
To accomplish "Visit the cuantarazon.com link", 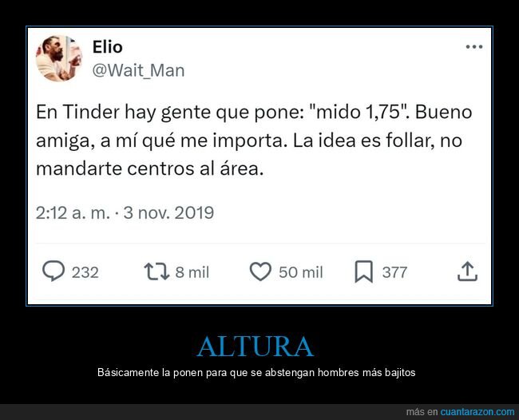I will point(477,412).
